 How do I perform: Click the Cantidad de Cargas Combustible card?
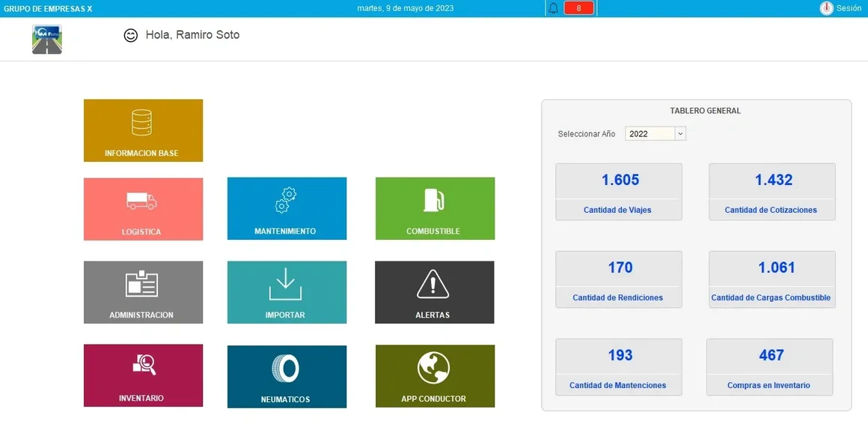click(x=772, y=279)
